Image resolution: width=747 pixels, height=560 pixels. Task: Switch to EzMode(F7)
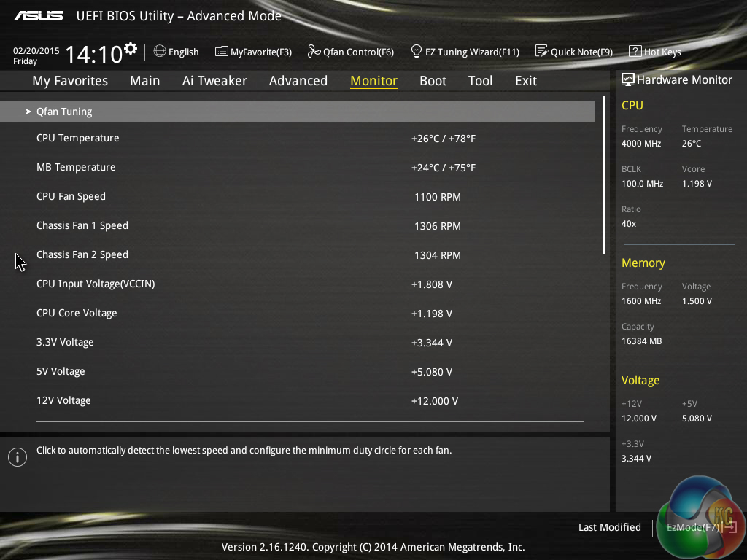[x=702, y=527]
